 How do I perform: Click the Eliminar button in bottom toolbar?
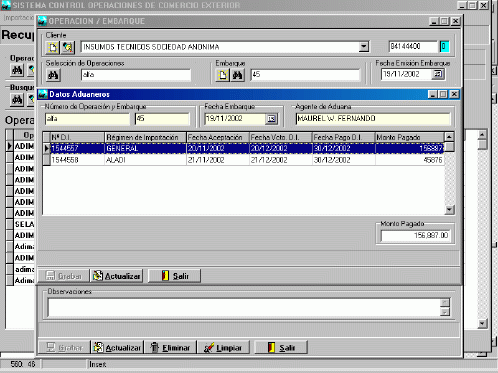(170, 347)
